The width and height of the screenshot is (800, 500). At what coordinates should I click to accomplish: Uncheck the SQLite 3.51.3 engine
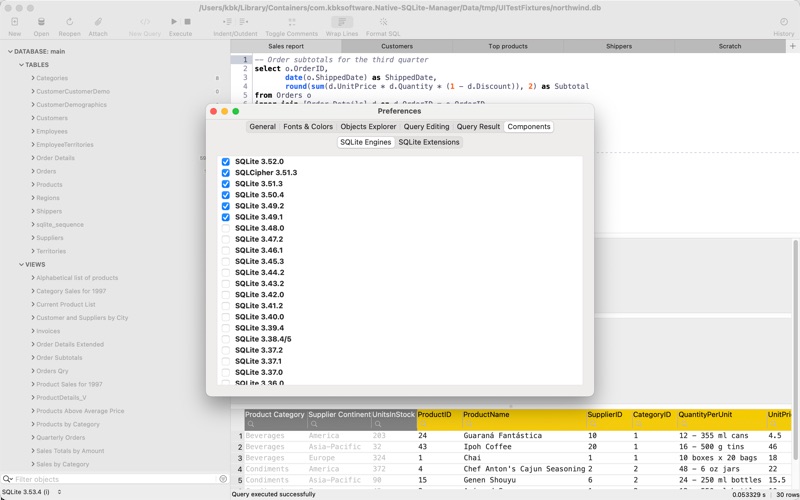coord(226,184)
